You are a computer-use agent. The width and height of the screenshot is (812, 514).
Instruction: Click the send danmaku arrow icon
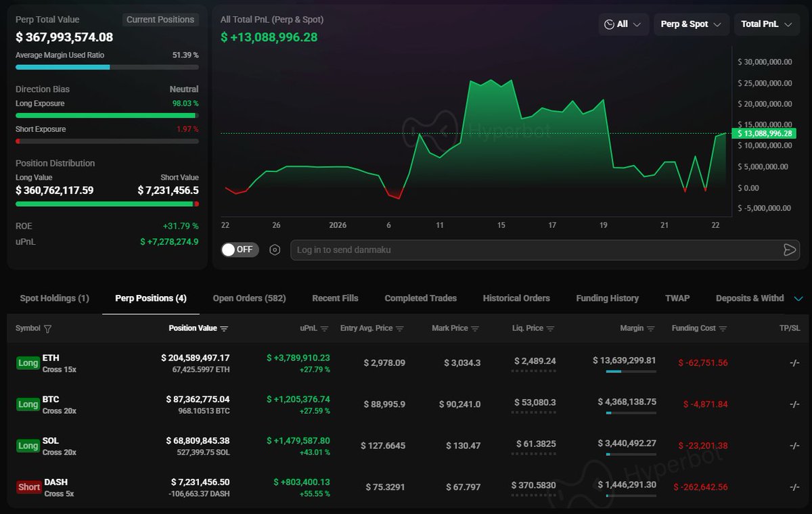pos(789,250)
